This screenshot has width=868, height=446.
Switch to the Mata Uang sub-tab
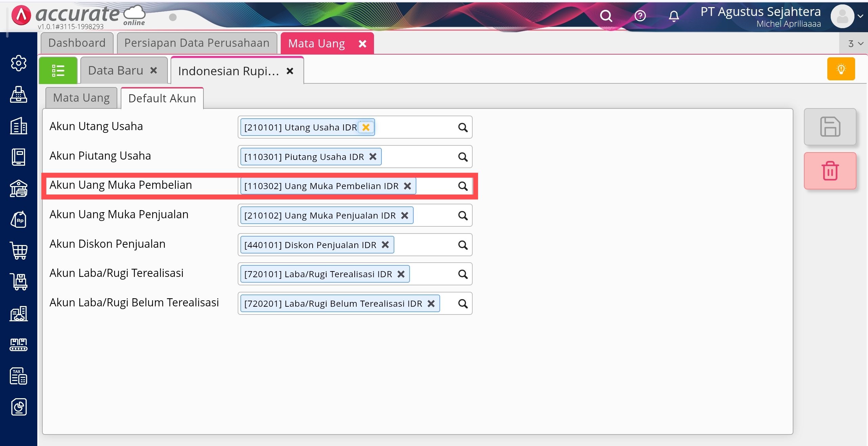81,98
